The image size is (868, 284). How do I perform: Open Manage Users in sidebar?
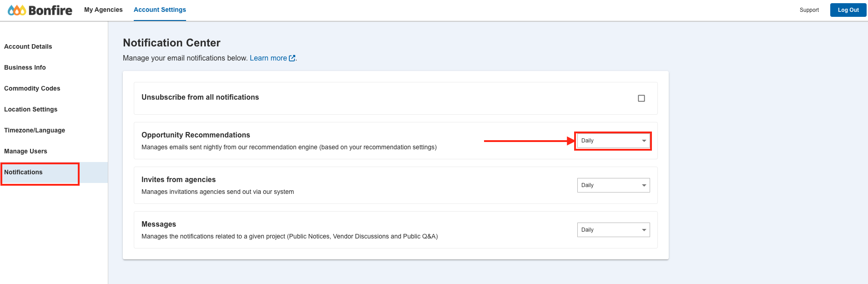[25, 151]
